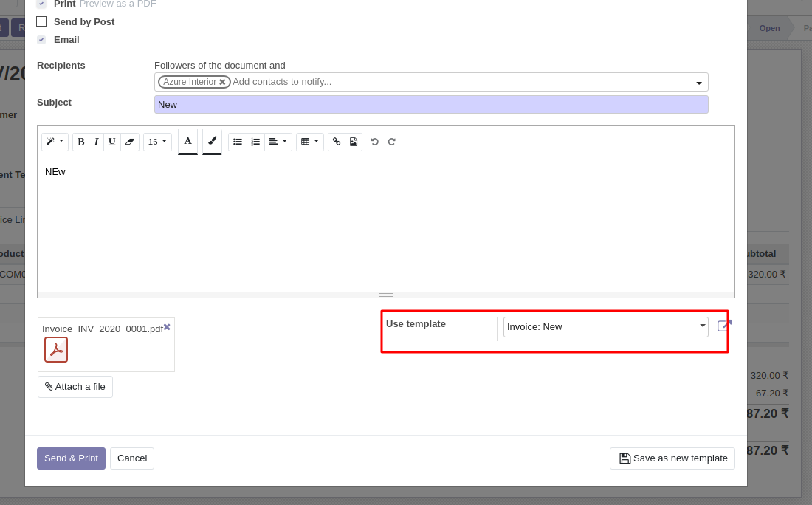This screenshot has width=812, height=505.
Task: Click the Open status in background page
Action: (769, 28)
